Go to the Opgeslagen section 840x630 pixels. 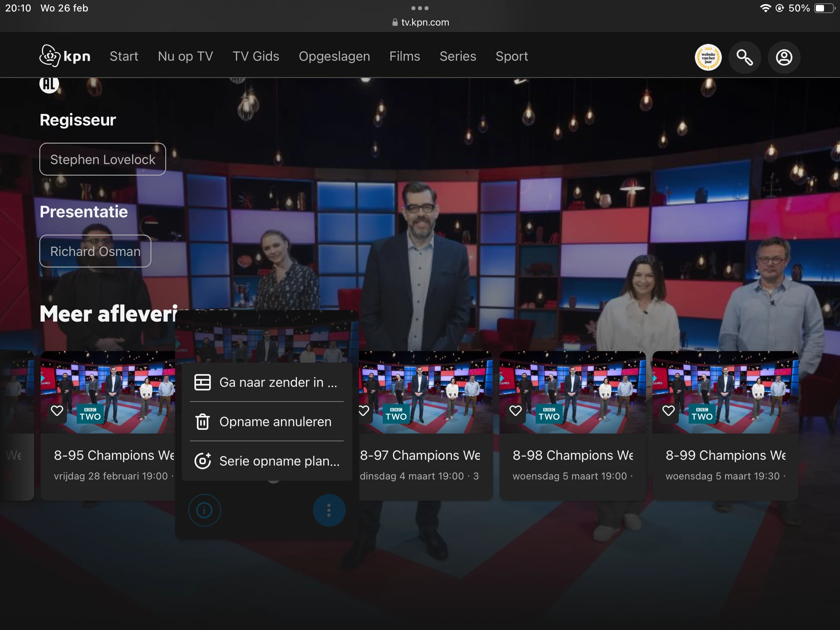(334, 56)
